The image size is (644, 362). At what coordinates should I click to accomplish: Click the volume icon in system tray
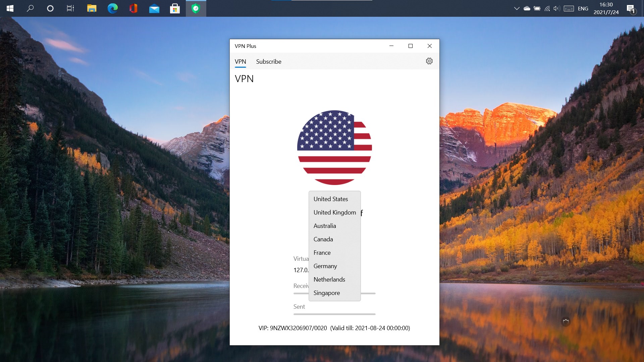pos(557,8)
